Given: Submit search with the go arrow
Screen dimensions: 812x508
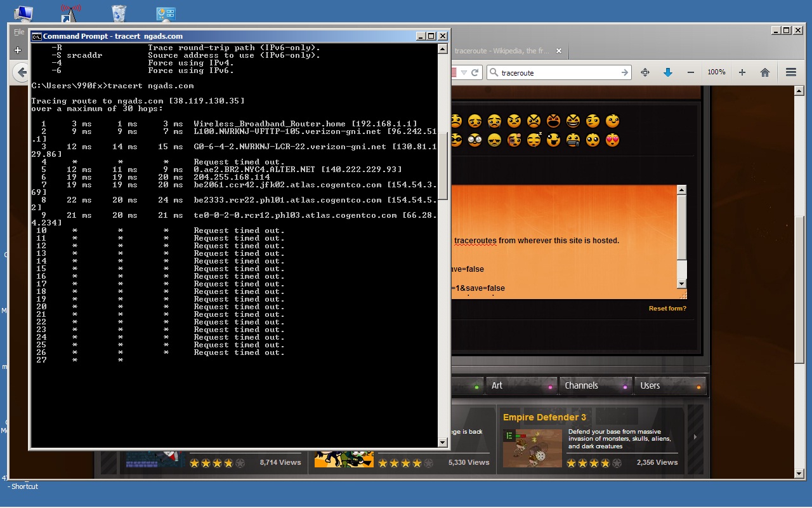Looking at the screenshot, I should [x=624, y=72].
